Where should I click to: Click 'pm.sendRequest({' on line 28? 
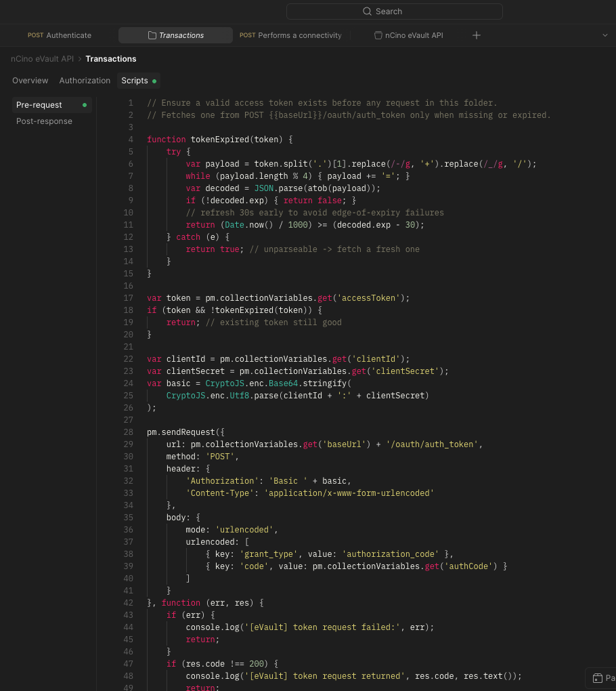point(185,432)
